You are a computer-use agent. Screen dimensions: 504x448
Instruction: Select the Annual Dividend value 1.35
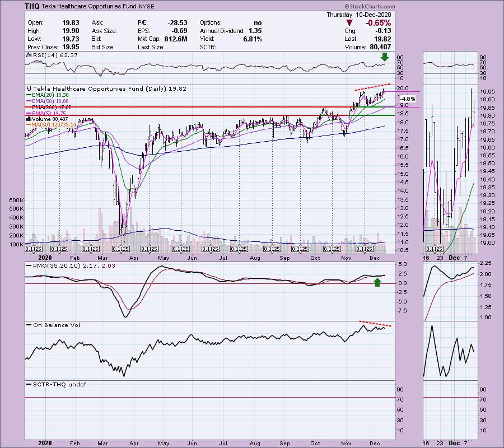pyautogui.click(x=255, y=31)
